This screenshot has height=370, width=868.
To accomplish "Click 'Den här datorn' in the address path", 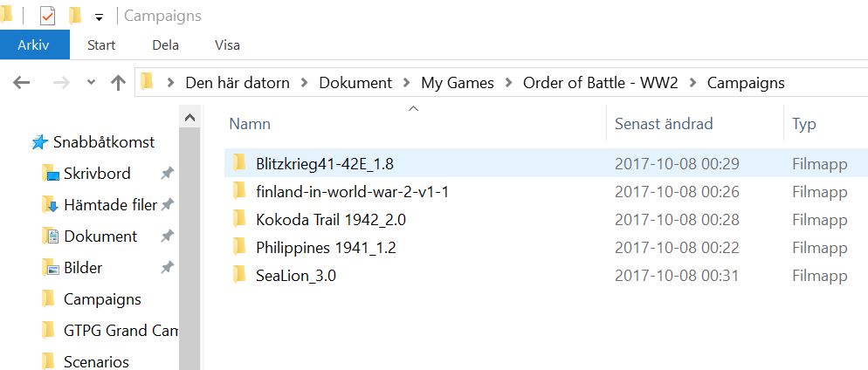I will click(x=238, y=83).
